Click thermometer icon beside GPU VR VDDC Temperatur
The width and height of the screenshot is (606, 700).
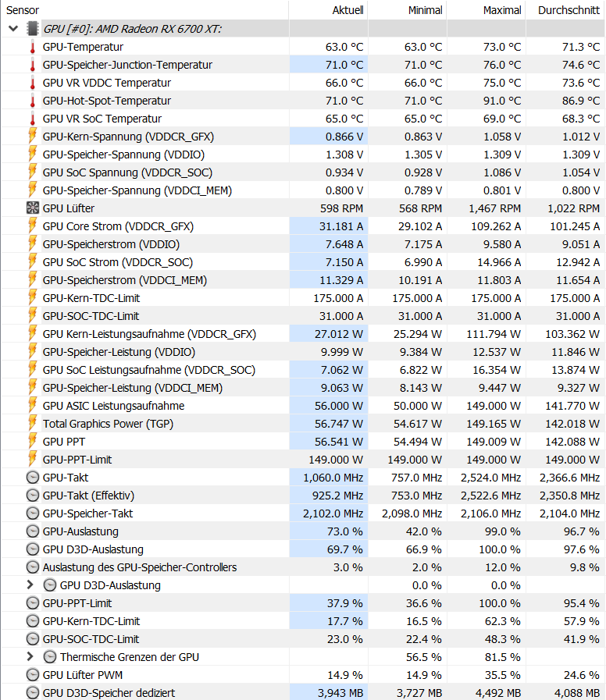pyautogui.click(x=32, y=83)
